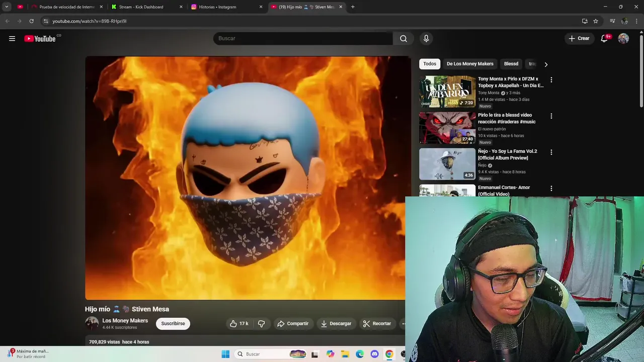Subscribe to Los Money Makers channel

click(x=173, y=324)
